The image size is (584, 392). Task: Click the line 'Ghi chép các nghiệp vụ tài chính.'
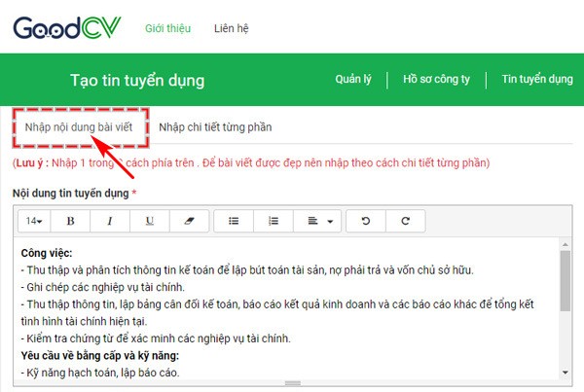(x=103, y=287)
